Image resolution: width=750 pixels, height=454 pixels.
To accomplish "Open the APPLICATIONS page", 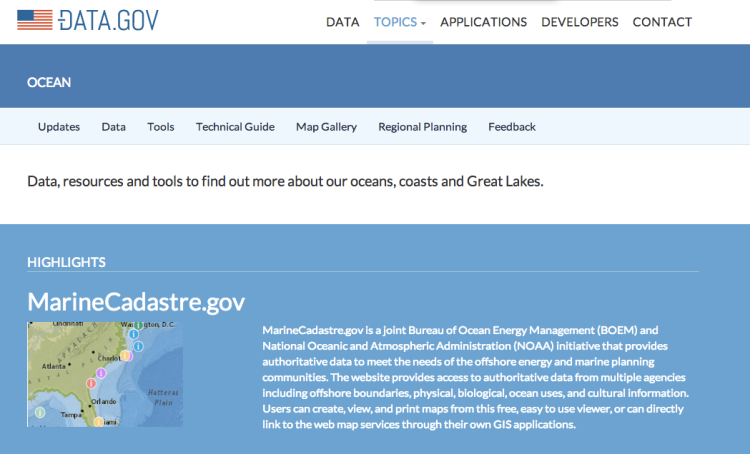I will [x=484, y=22].
